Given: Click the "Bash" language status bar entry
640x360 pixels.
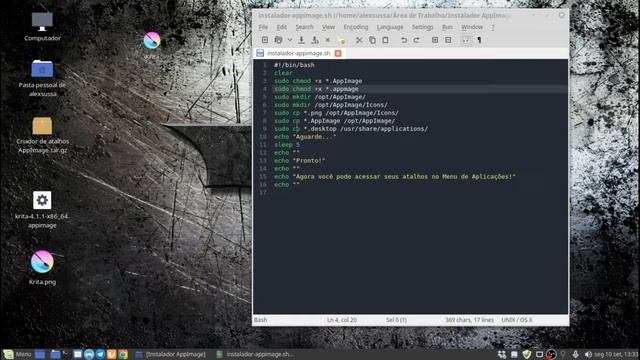Looking at the screenshot, I should click(x=260, y=320).
